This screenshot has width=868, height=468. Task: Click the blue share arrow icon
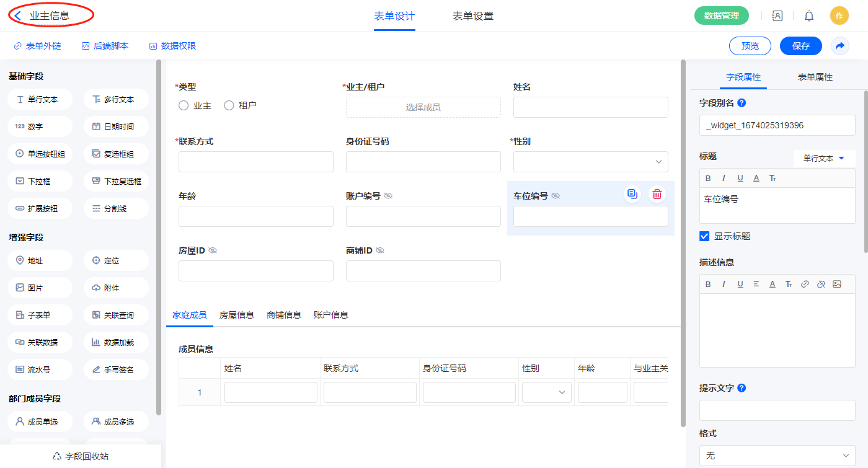pos(839,46)
